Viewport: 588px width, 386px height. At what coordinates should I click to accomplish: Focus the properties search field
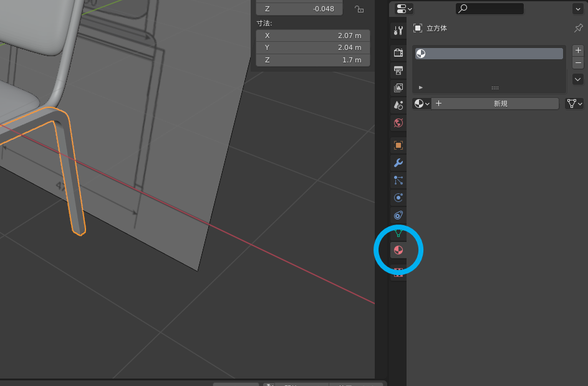(x=489, y=9)
